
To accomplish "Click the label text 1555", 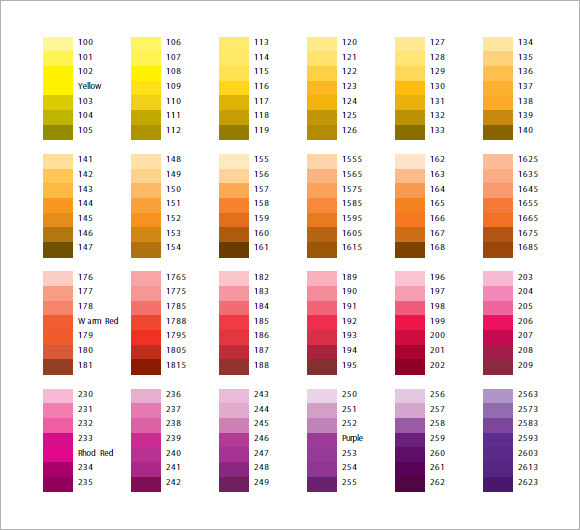I will click(x=352, y=159).
